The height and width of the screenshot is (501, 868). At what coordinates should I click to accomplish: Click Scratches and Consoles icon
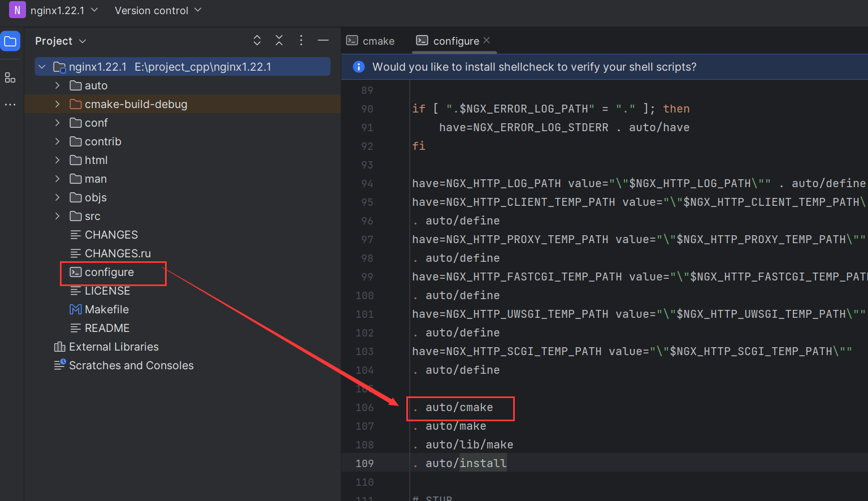coord(59,365)
